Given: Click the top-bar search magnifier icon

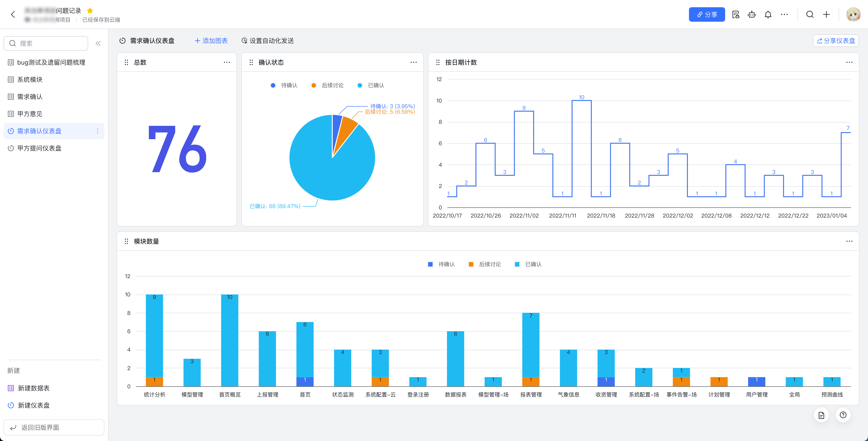Looking at the screenshot, I should [x=810, y=14].
